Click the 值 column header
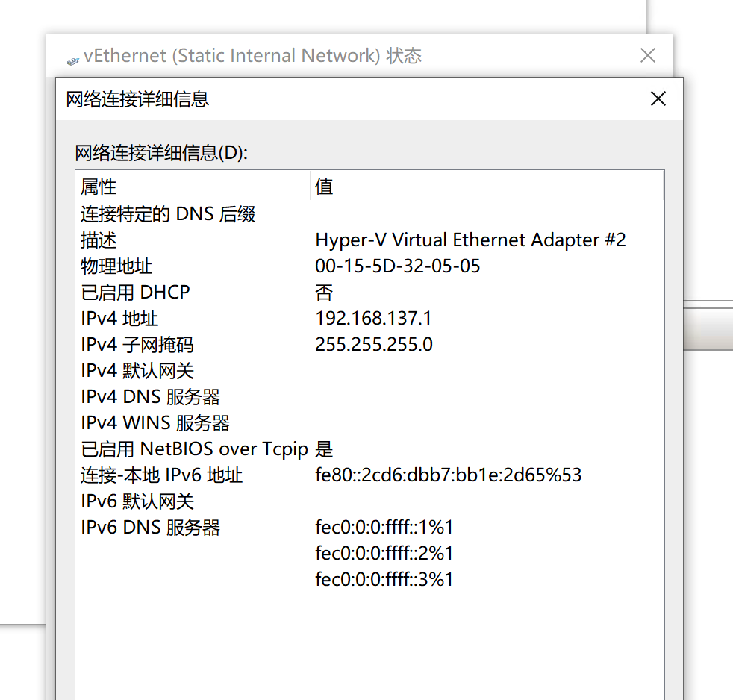Screen dimensions: 733x700 pos(324,187)
